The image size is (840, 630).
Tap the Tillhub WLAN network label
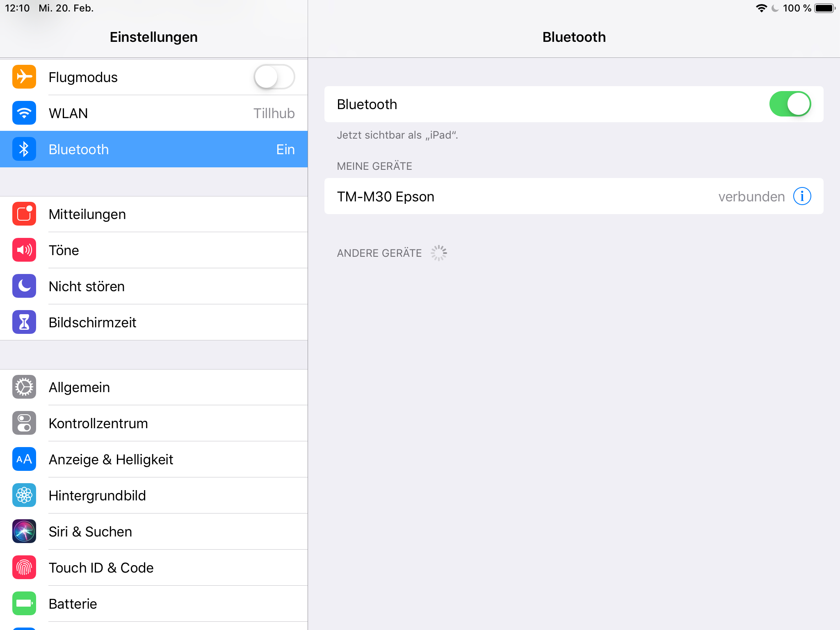[274, 113]
